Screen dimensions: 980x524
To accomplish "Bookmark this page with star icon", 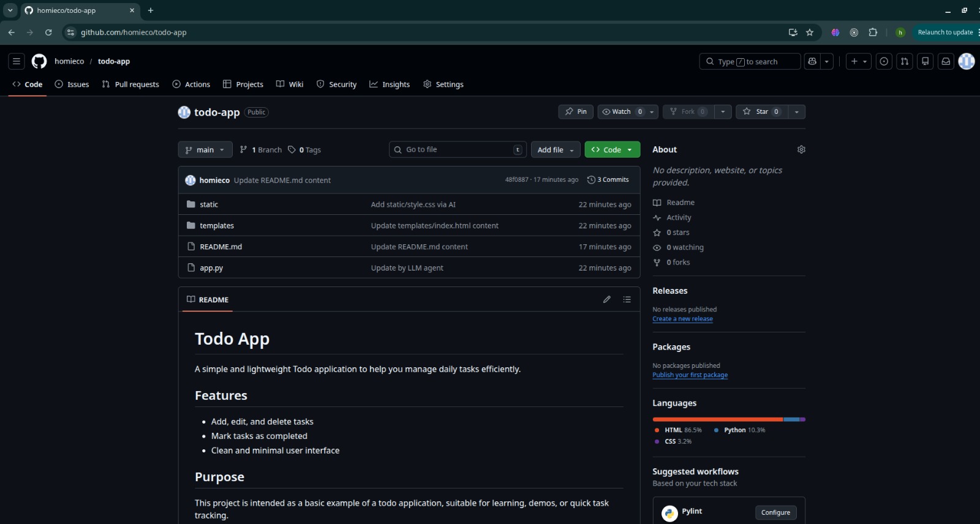I will 810,32.
